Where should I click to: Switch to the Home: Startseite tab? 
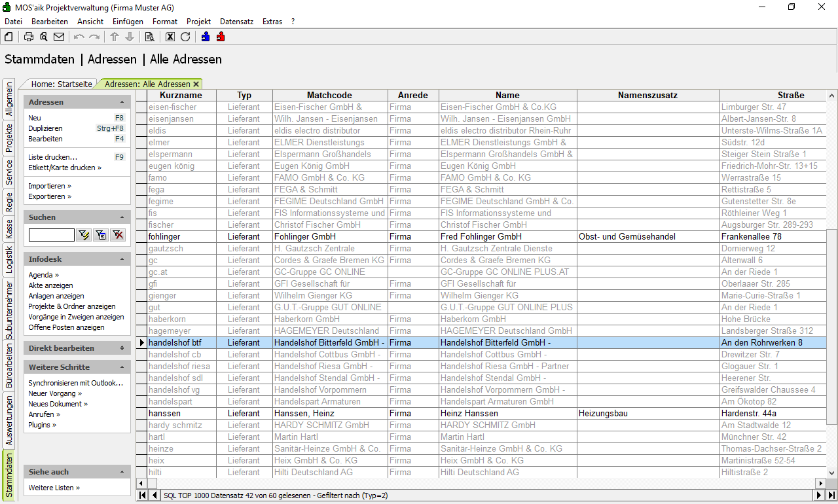click(62, 84)
